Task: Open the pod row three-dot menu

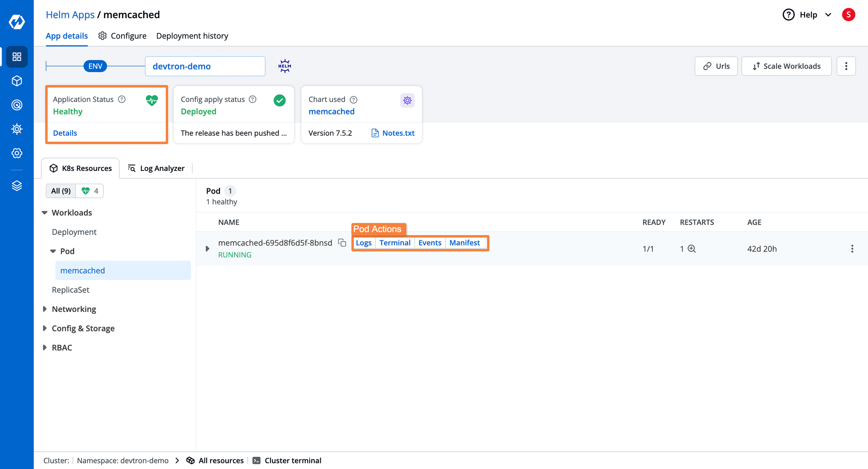Action: click(852, 249)
